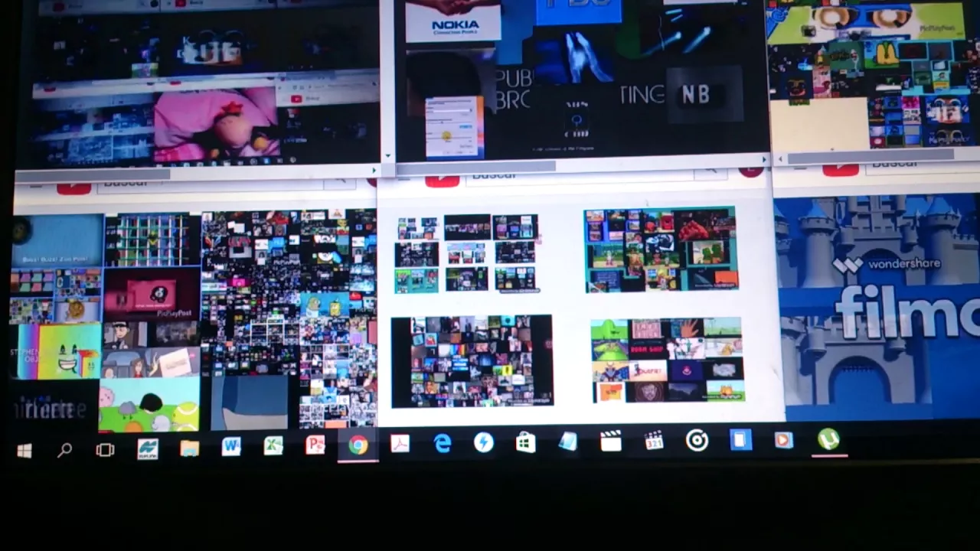Click horizontal scrollbar of the top-middle window
Image resolution: width=980 pixels, height=551 pixels.
[x=476, y=166]
